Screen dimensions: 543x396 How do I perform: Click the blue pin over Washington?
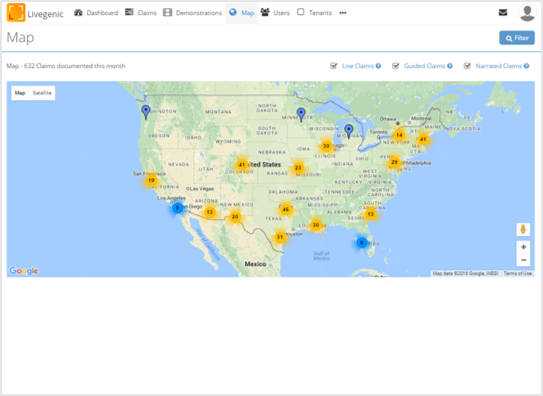pyautogui.click(x=146, y=112)
